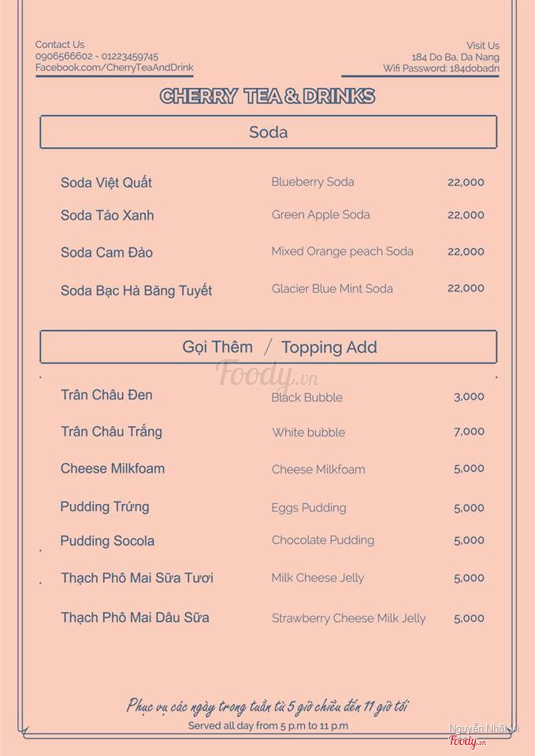Click the Foody.vn logo at bottom right
This screenshot has width=535, height=756.
tap(466, 741)
